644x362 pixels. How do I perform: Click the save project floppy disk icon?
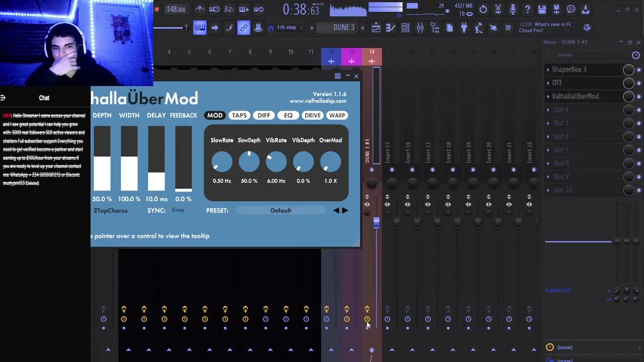[x=542, y=9]
